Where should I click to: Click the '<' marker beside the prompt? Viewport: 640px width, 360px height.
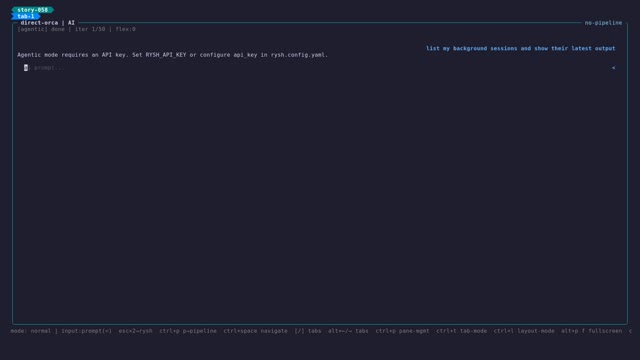(x=613, y=68)
